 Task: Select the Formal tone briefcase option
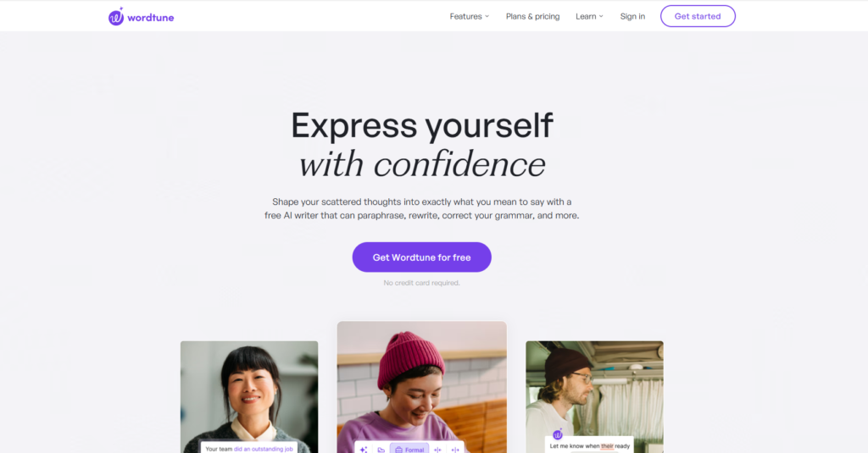(x=409, y=449)
